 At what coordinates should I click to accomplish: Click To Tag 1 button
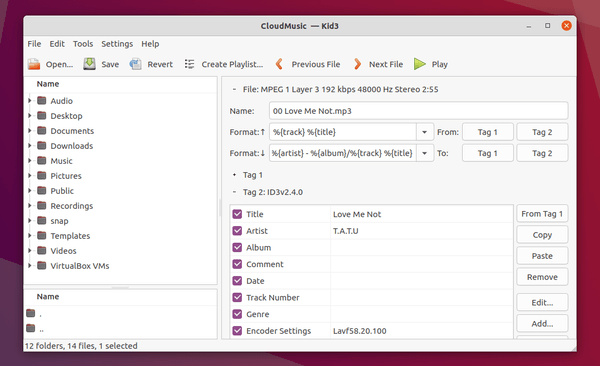point(488,153)
